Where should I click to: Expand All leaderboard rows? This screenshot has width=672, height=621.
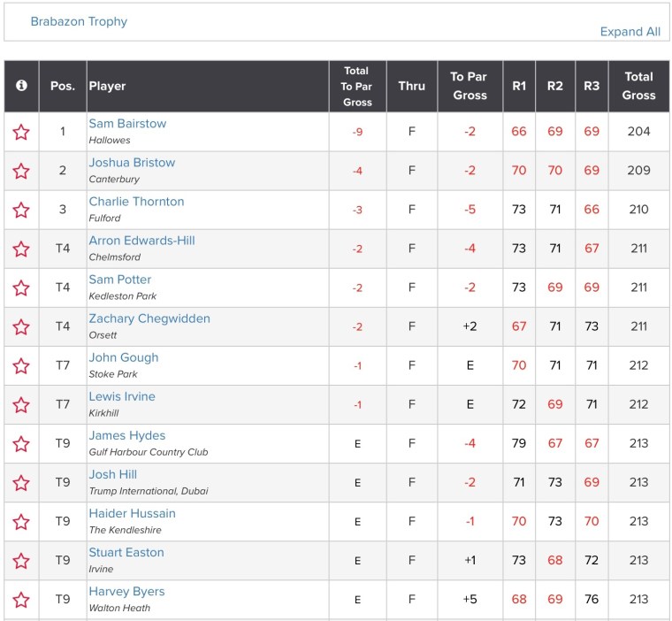630,32
